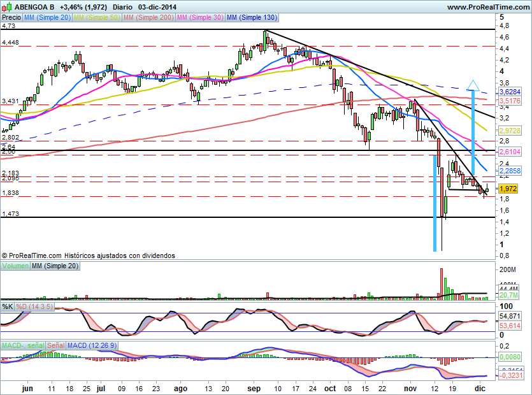Click the 3,6284 moving average price tag
Viewport: 532px width, 395px height.
(x=509, y=92)
